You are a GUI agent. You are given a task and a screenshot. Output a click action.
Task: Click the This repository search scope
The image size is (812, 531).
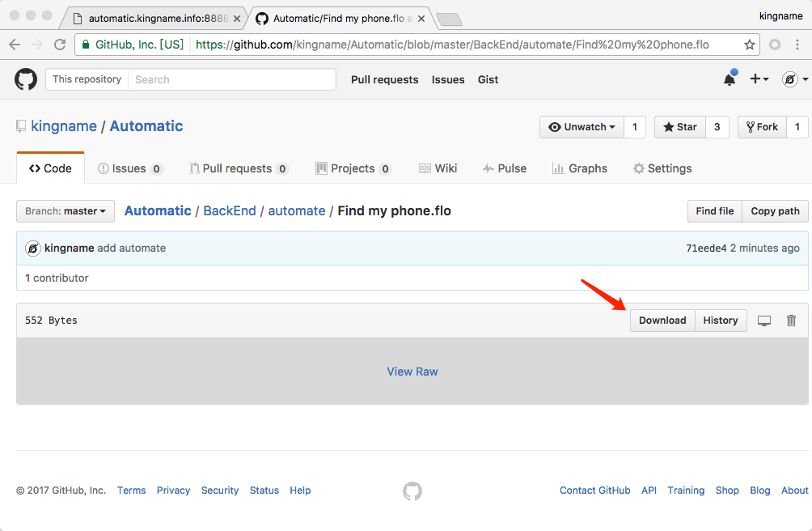[87, 79]
